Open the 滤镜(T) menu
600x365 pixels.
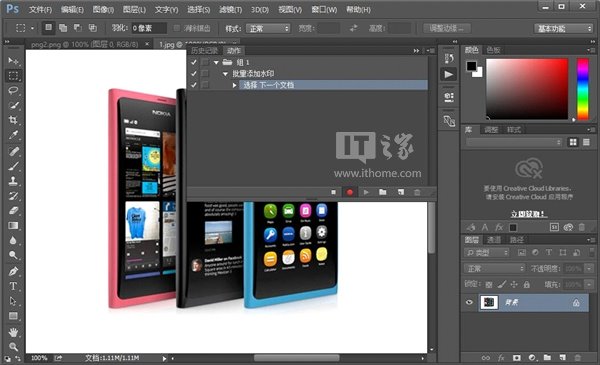(230, 10)
